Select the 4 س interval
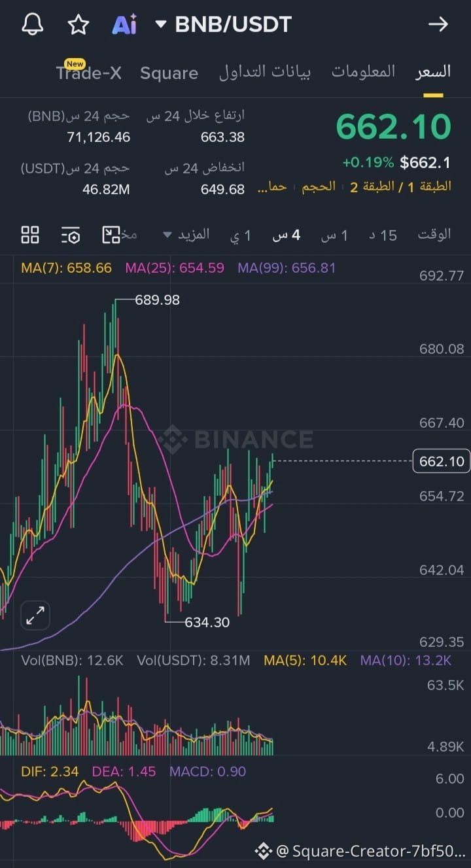 287,235
